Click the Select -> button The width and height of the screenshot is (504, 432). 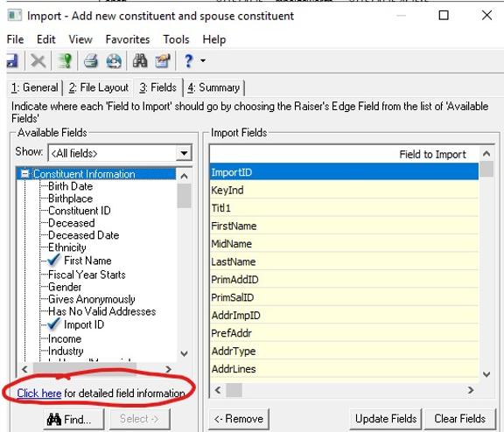139,419
